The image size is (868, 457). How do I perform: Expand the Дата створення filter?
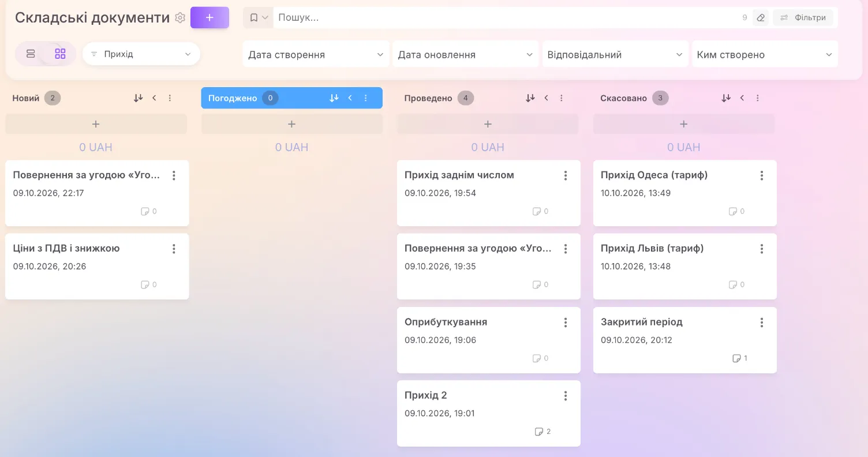pyautogui.click(x=316, y=54)
